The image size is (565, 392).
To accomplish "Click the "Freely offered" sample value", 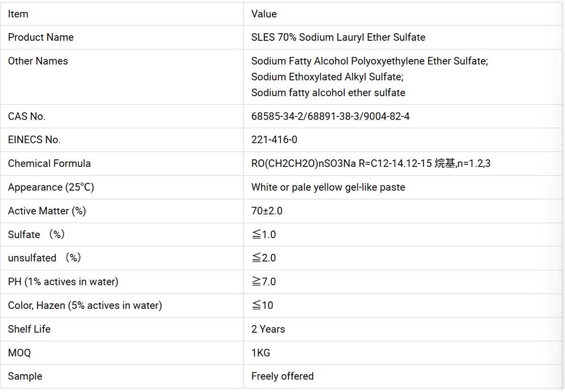I will 282,376.
